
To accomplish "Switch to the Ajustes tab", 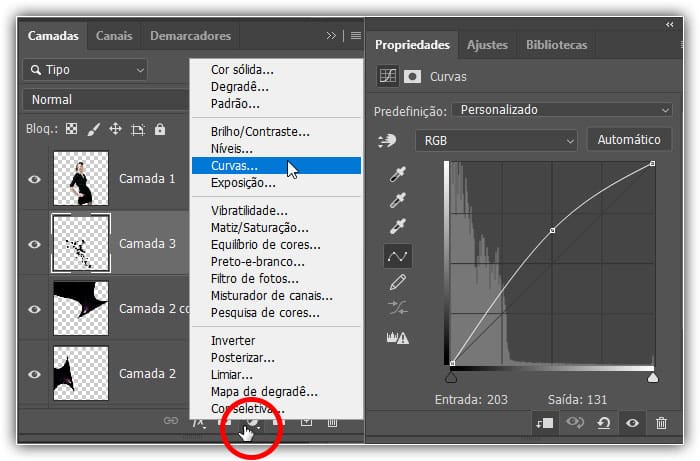I will [x=488, y=45].
